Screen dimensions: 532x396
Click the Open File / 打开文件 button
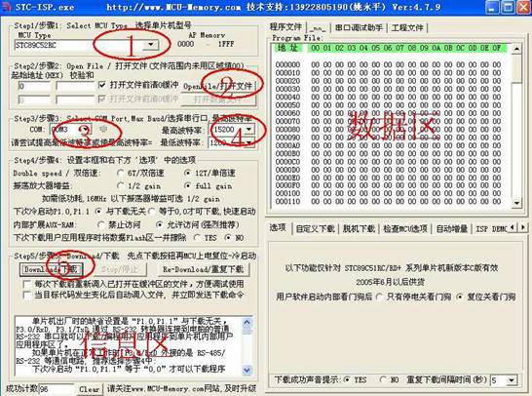218,86
